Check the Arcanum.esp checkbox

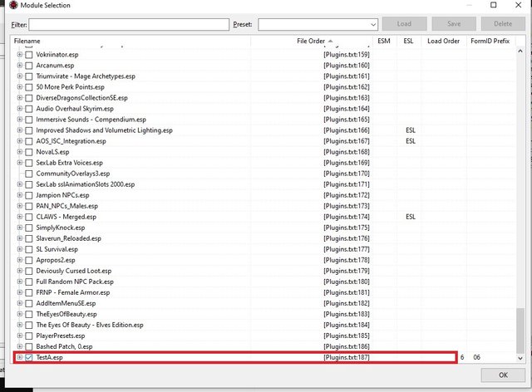(x=30, y=66)
